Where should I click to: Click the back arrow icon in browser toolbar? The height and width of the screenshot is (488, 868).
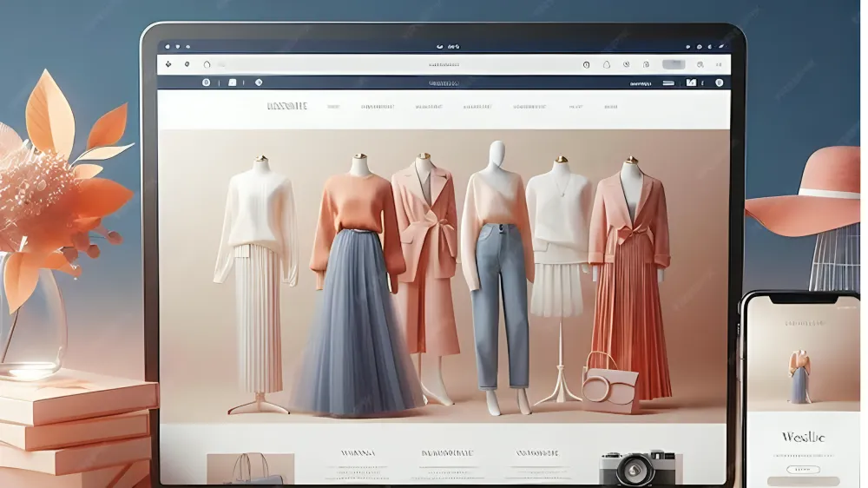coord(168,64)
